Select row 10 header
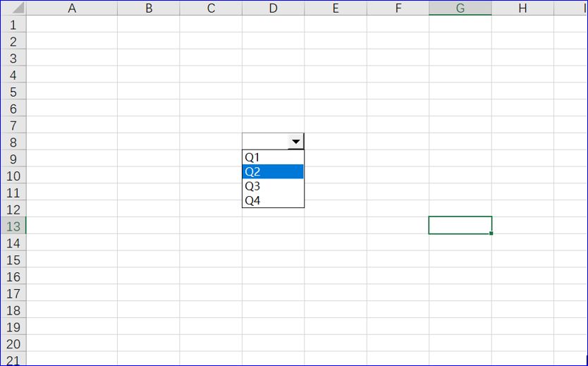Viewport: 588px width, 366px height. tap(13, 176)
